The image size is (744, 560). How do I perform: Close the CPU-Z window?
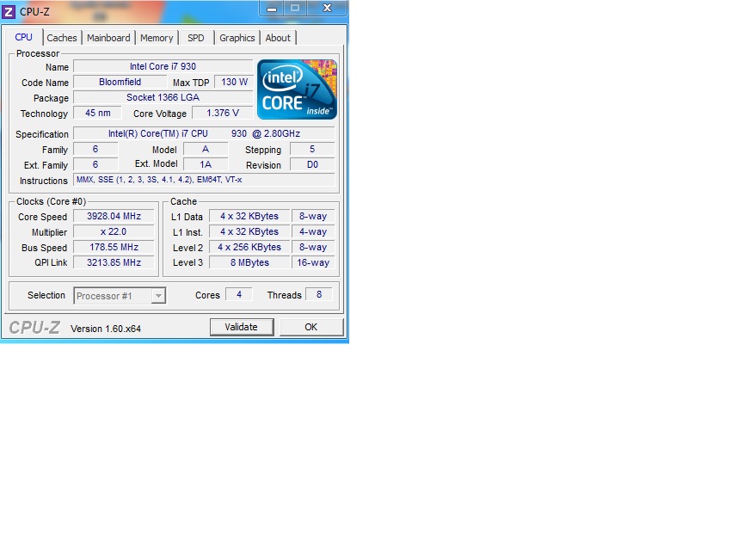(x=327, y=8)
